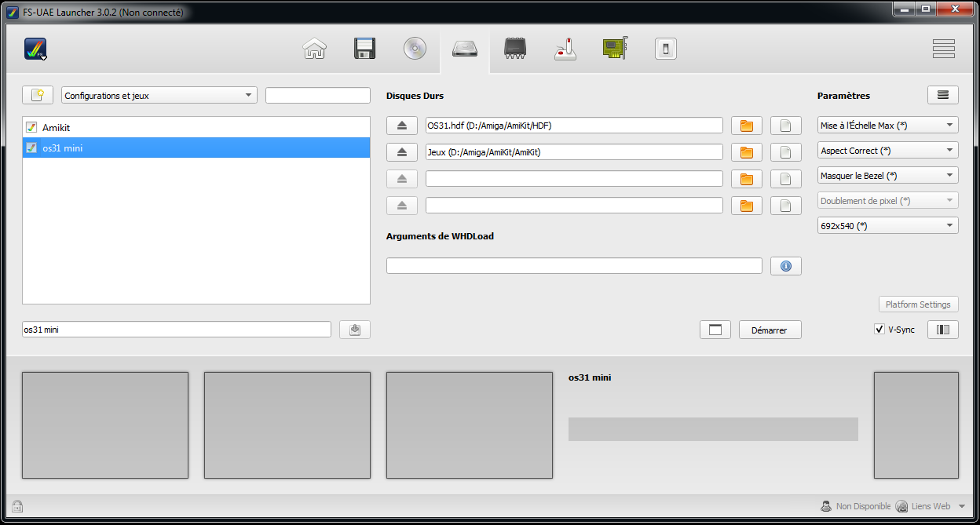Click the Liens Web link
This screenshot has height=525, width=980.
931,506
